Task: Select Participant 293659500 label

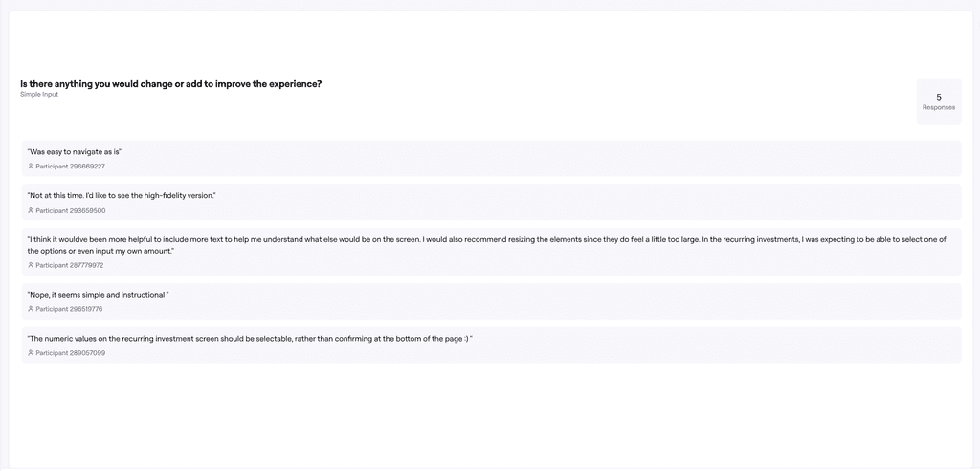Action: [71, 211]
